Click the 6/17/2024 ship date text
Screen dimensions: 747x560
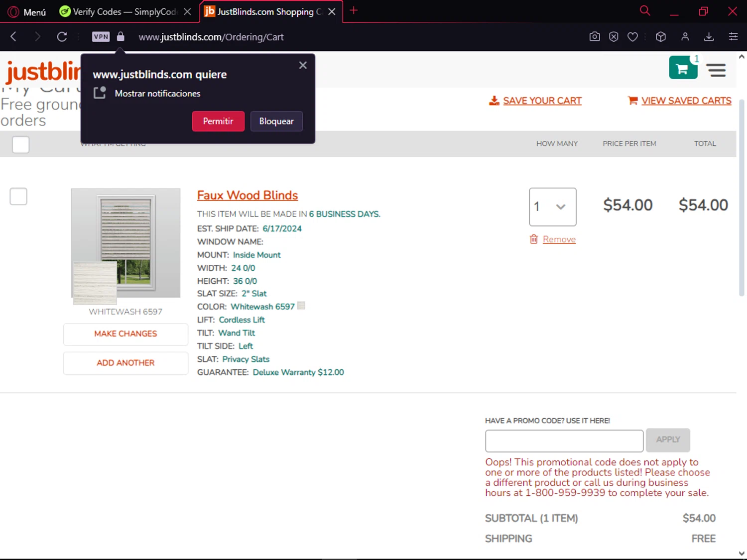282,228
